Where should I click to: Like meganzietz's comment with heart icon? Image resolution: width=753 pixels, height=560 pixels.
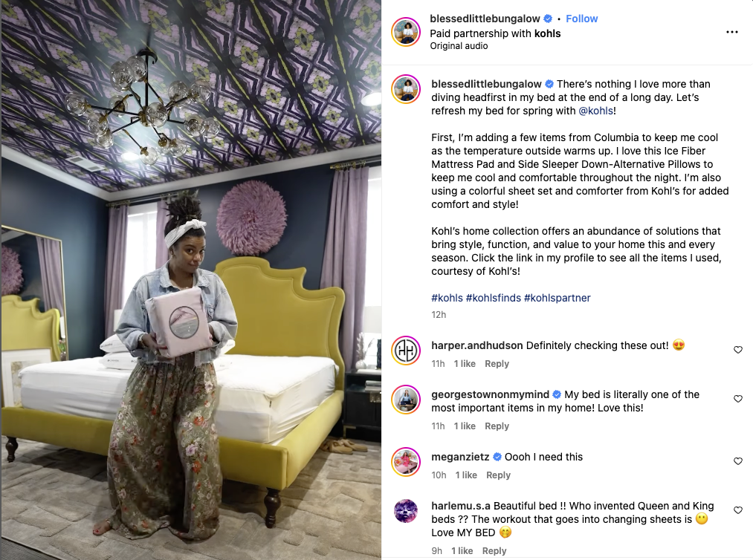(x=738, y=461)
